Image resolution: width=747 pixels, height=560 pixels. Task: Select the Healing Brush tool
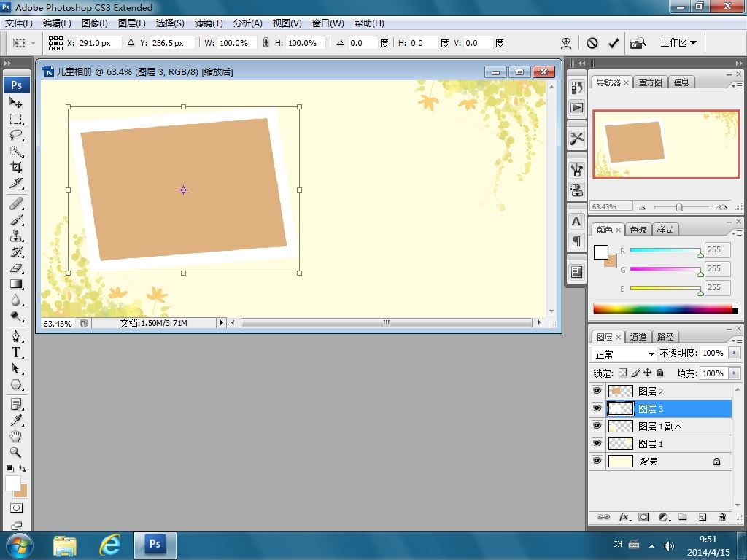pos(16,204)
